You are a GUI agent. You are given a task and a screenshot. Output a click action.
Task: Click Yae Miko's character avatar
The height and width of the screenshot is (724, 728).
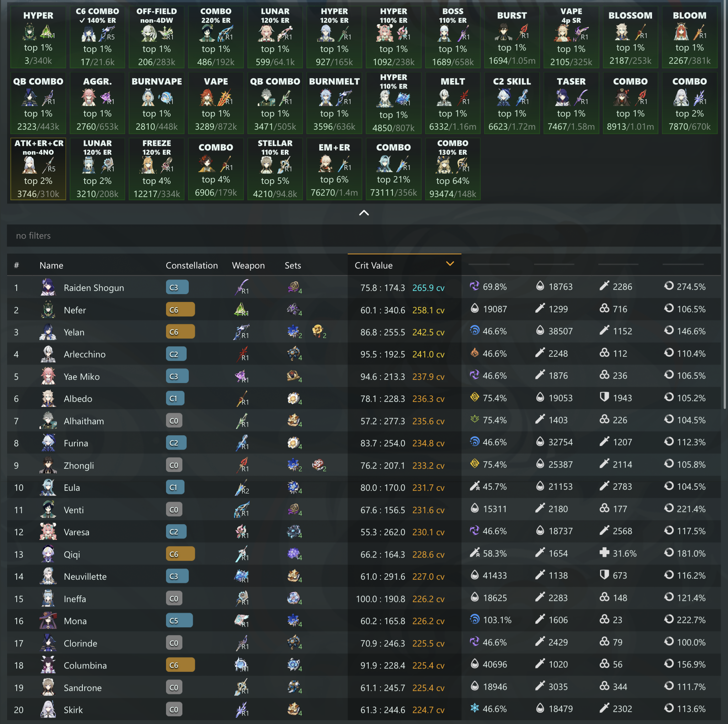point(48,376)
